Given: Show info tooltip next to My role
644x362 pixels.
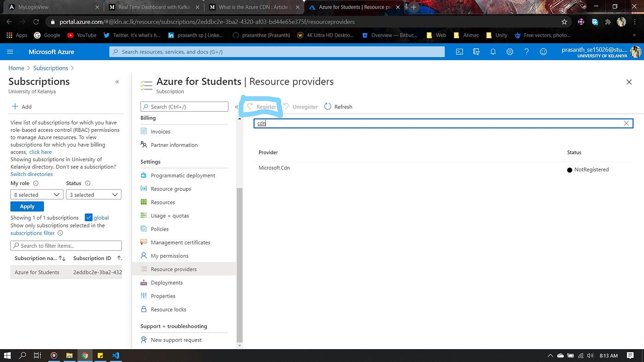Looking at the screenshot, I should [x=36, y=183].
